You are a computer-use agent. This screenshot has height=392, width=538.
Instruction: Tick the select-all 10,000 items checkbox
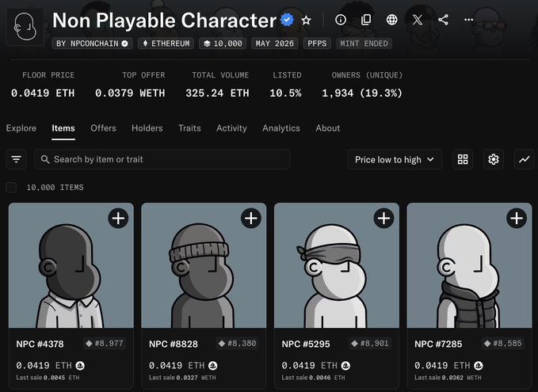(11, 187)
